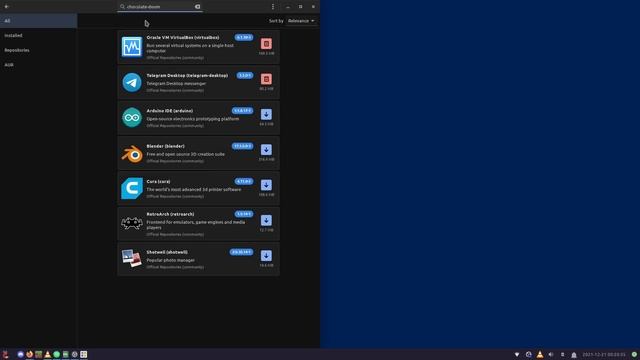
Task: Click the RetroArch version badge
Action: pos(244,214)
